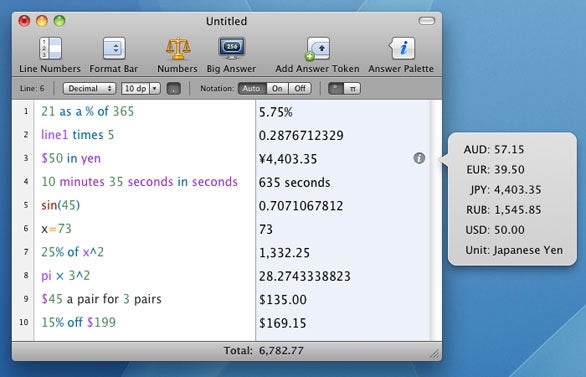Click the toolbar toggle pill in title bar
This screenshot has height=377, width=586.
click(x=427, y=21)
